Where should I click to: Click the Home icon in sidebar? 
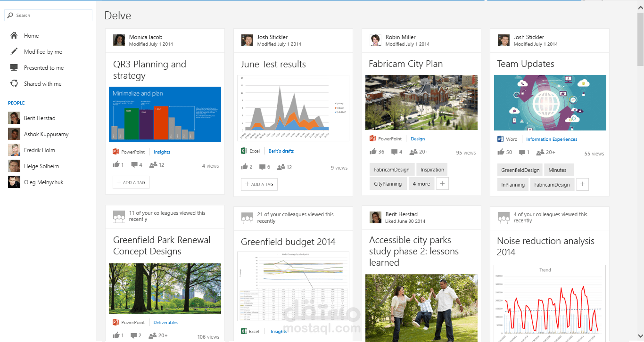click(x=14, y=36)
